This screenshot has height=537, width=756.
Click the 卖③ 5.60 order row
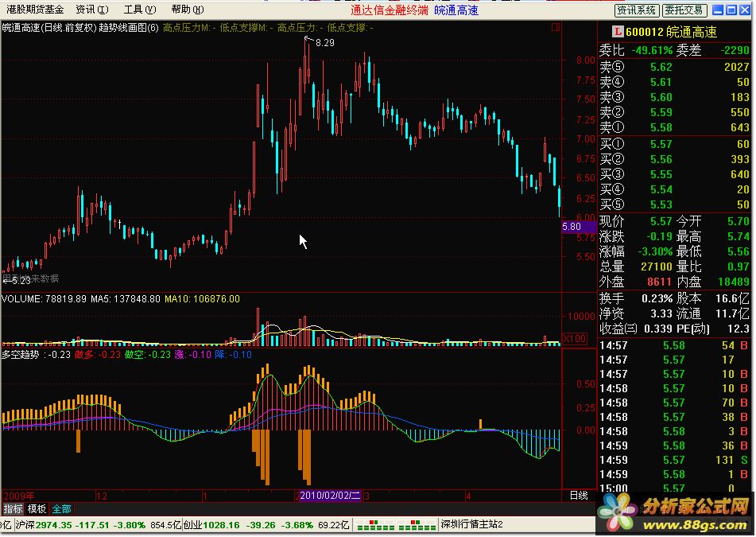675,97
